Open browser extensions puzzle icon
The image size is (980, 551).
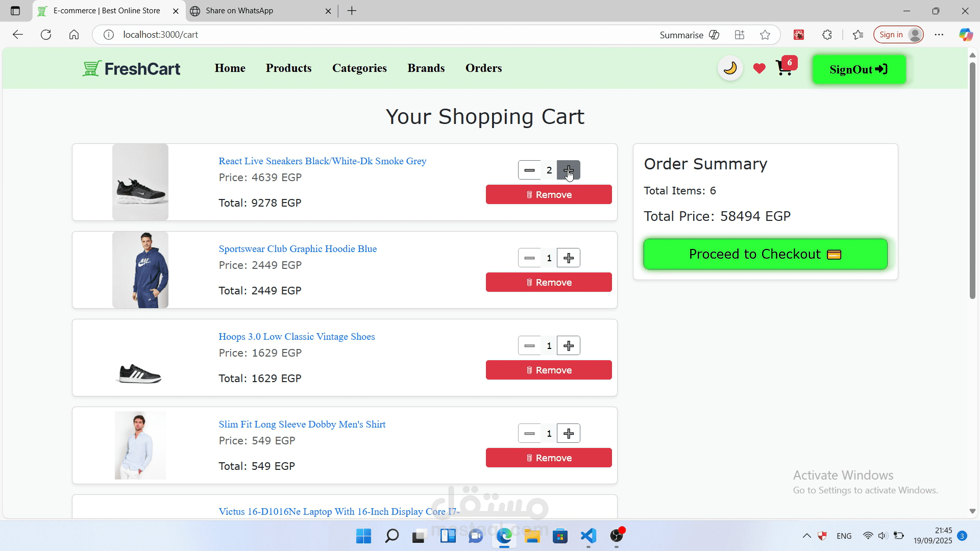click(827, 35)
